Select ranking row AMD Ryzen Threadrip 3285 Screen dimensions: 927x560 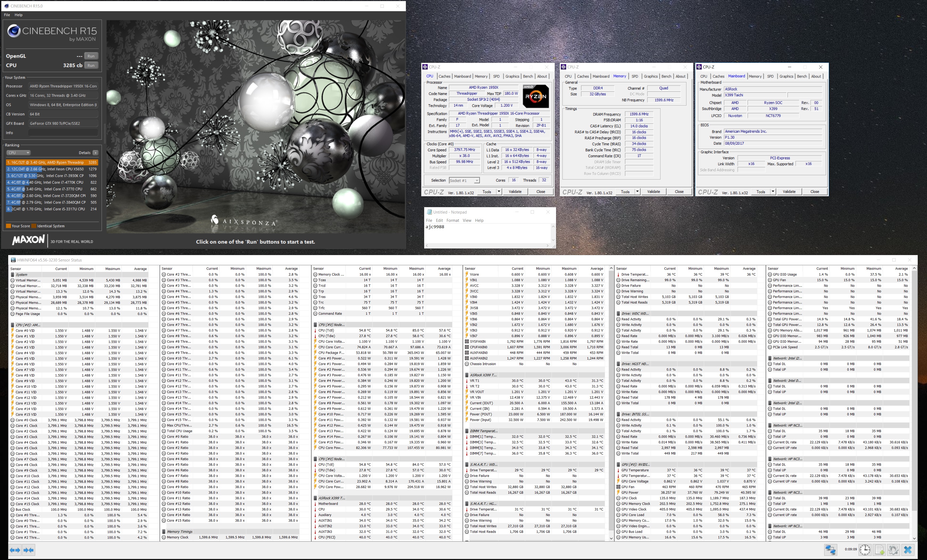point(52,162)
